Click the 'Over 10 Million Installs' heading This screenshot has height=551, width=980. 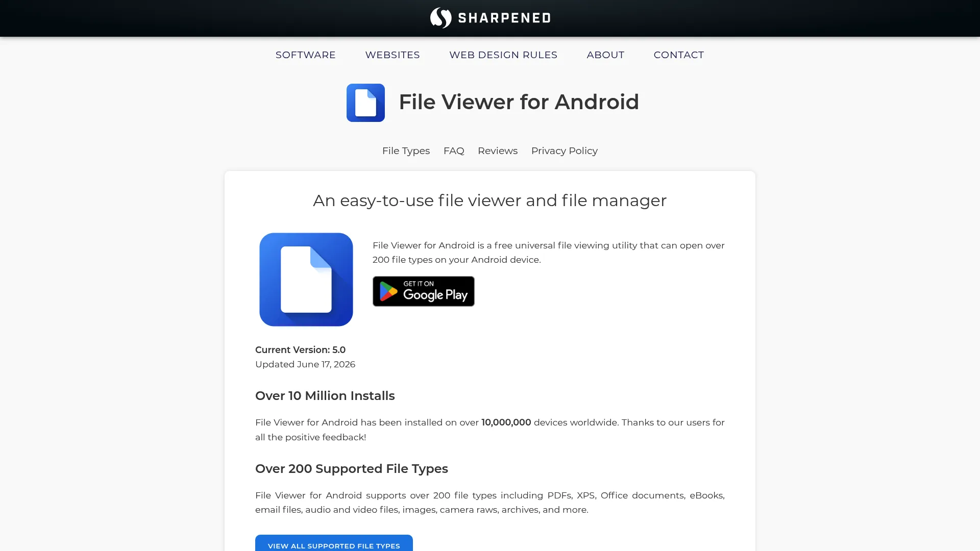pos(325,396)
